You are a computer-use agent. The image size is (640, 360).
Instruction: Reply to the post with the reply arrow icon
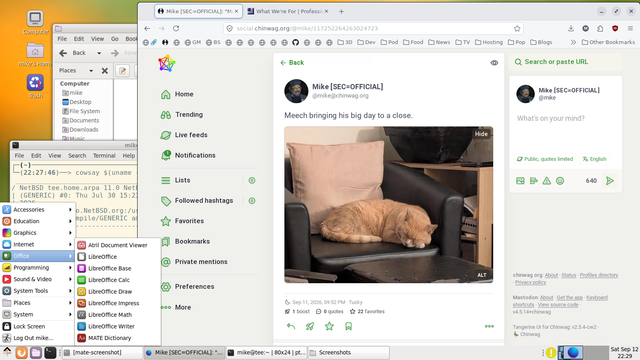(x=291, y=326)
